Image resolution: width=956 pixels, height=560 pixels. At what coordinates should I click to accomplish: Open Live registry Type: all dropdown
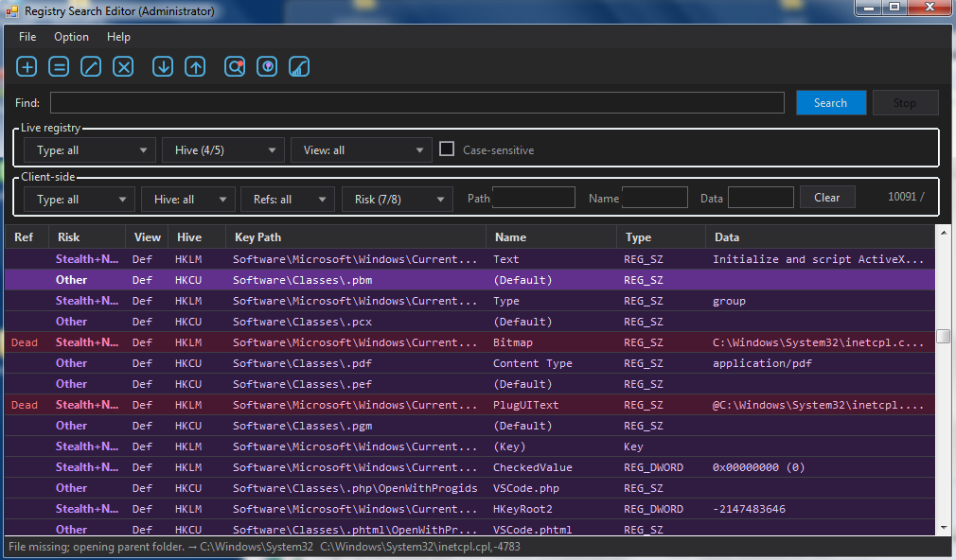[90, 149]
